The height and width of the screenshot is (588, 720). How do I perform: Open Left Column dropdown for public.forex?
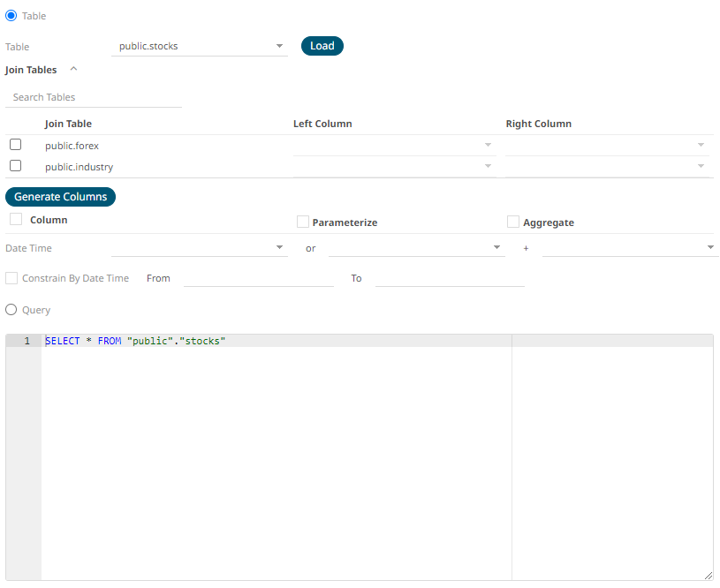pyautogui.click(x=394, y=145)
